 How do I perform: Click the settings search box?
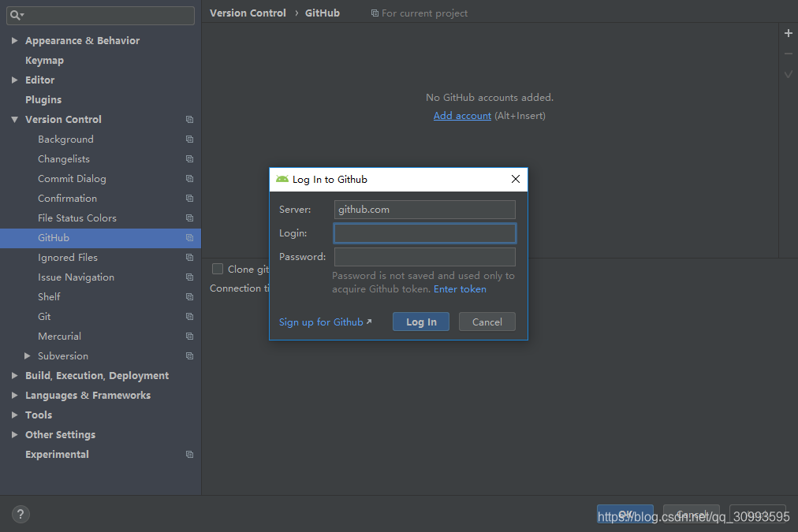point(100,15)
